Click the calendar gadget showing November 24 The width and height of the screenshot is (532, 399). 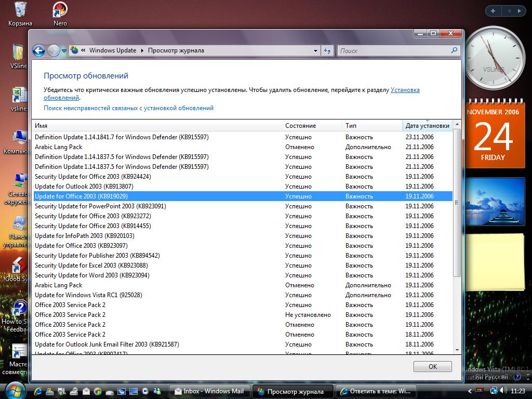[x=493, y=135]
